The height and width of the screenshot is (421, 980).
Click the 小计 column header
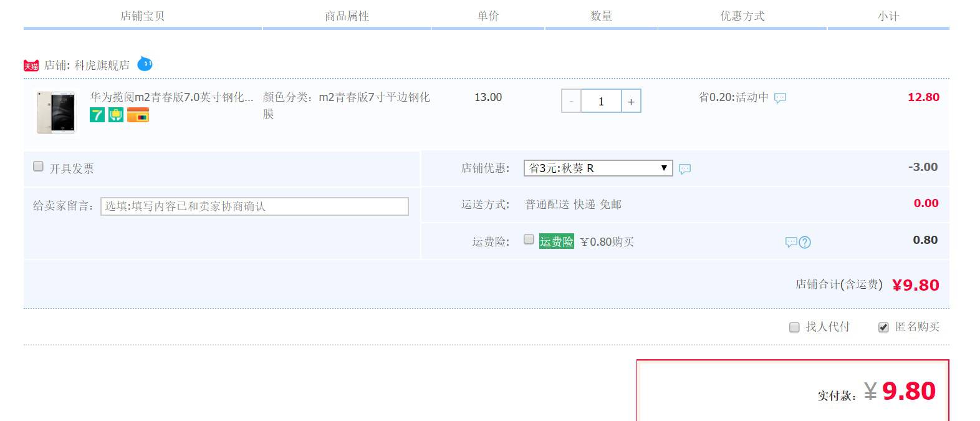point(888,16)
